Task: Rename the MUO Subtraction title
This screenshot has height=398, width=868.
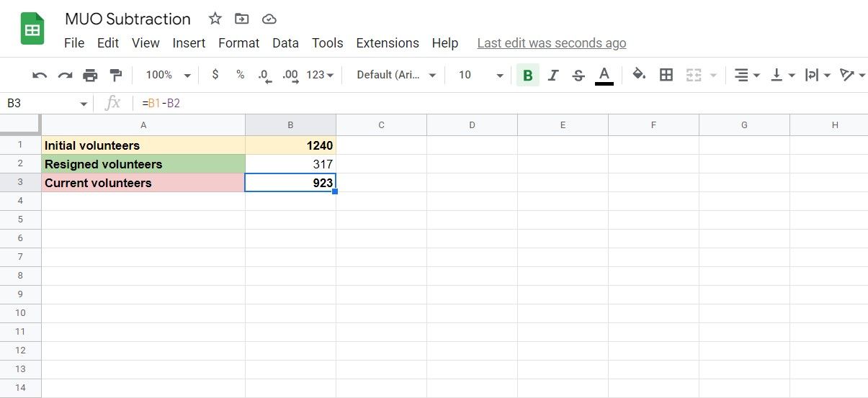Action: tap(127, 19)
